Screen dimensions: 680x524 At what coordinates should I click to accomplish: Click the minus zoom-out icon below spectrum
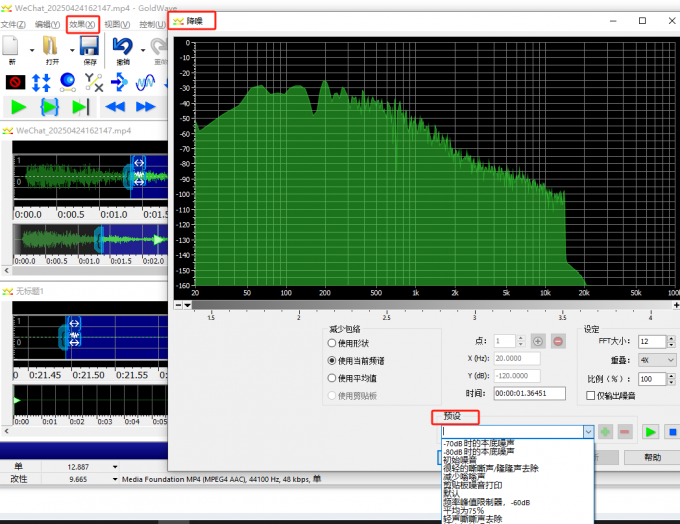(x=178, y=305)
